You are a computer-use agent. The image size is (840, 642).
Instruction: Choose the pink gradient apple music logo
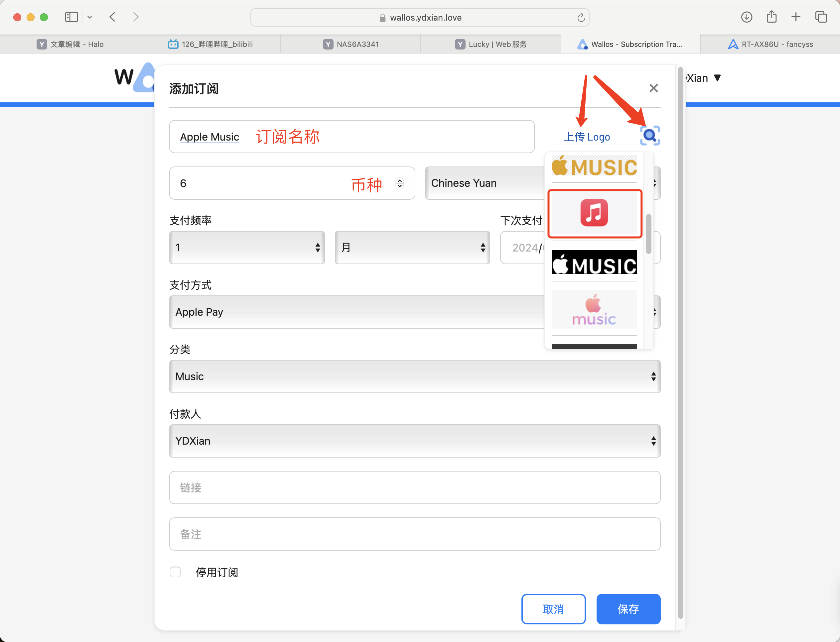(x=594, y=309)
